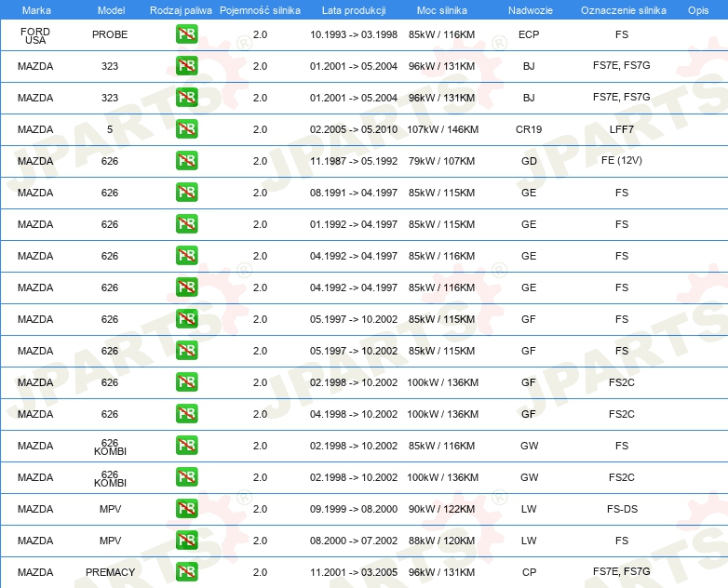728x588 pixels.
Task: Click 96kW / 131KM in the PREMACY row
Action: [441, 572]
